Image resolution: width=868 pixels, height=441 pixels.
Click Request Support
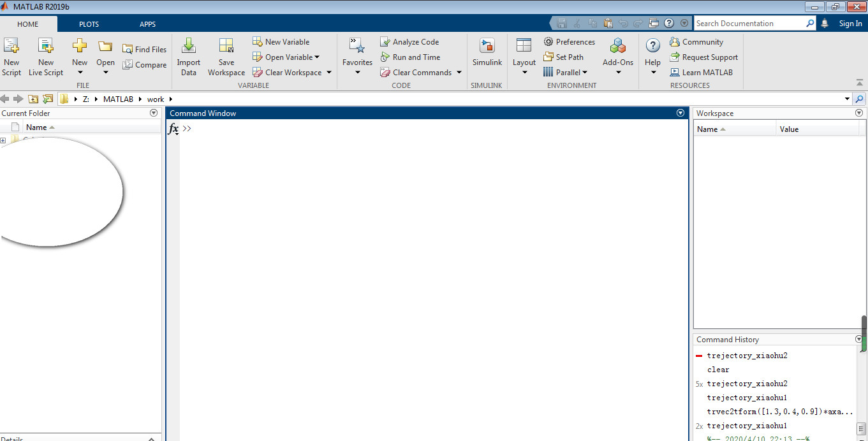(704, 57)
